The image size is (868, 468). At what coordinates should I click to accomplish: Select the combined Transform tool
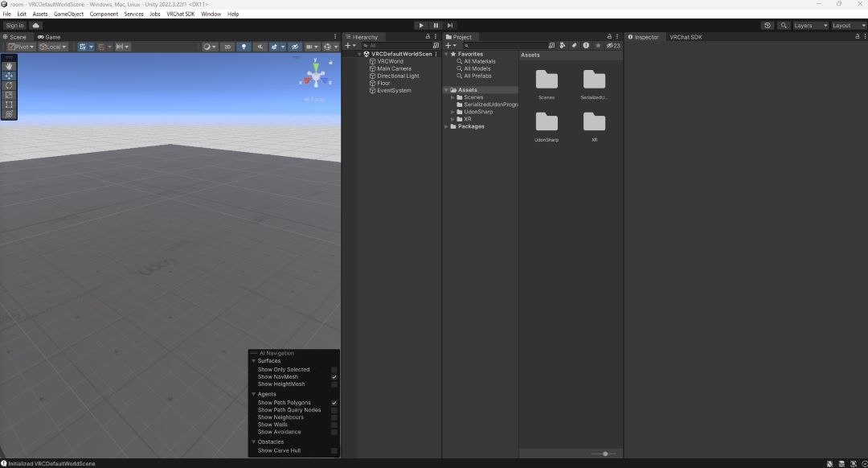(x=9, y=114)
